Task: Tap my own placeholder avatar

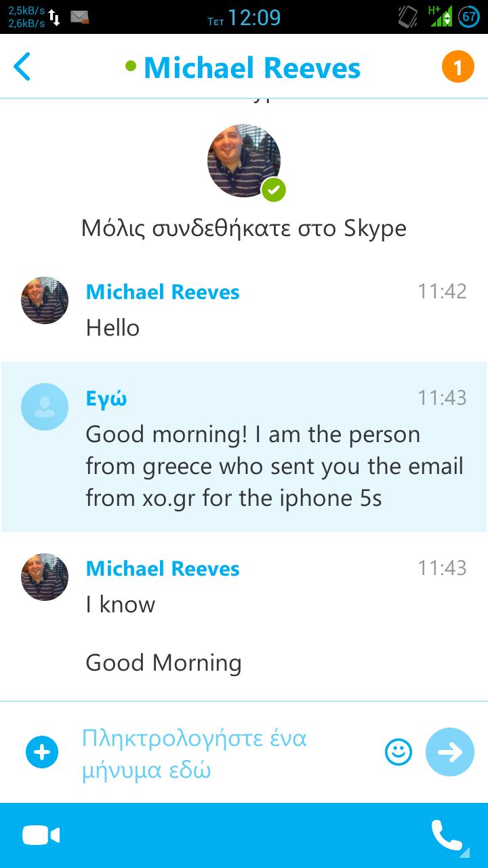Action: pos(45,406)
